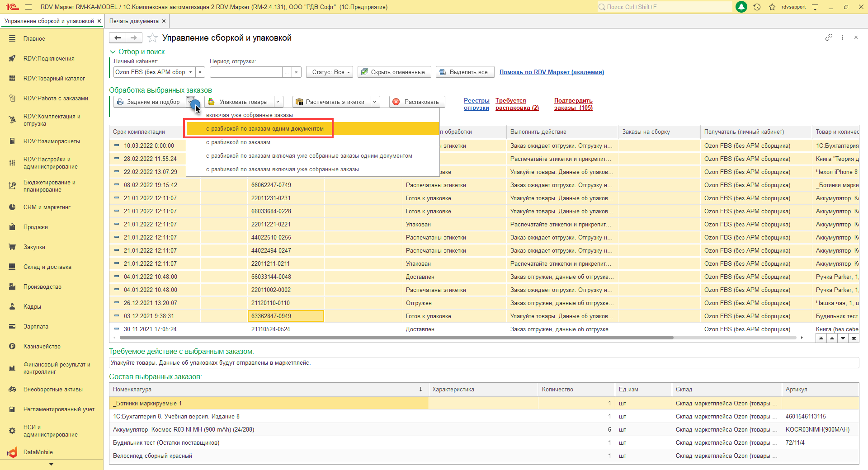
Task: Toggle Выделить все orders
Action: [464, 72]
